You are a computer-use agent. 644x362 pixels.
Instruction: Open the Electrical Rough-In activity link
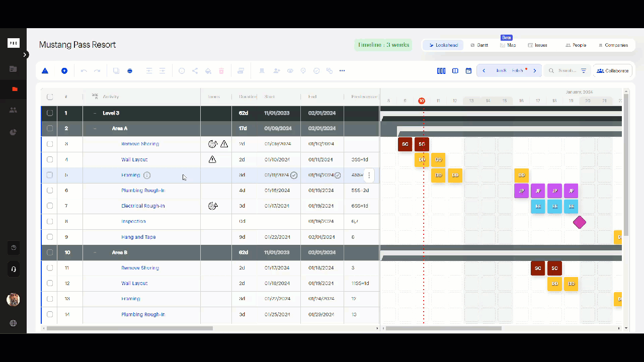(x=143, y=206)
